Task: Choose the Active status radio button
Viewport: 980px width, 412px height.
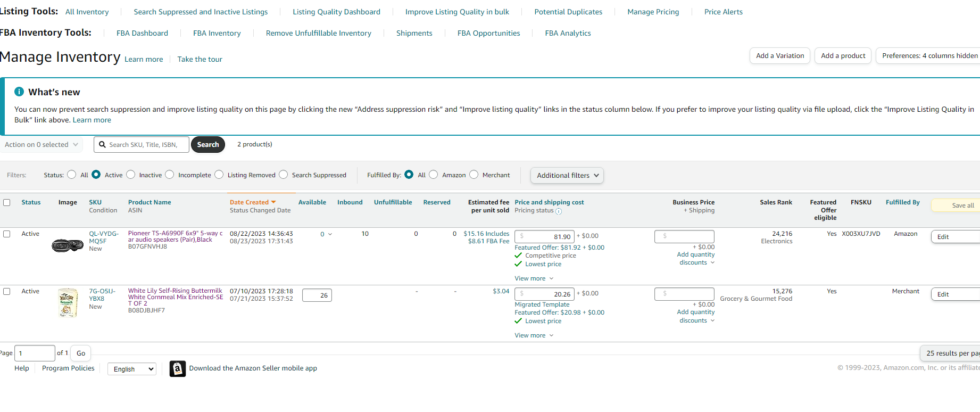Action: (x=96, y=175)
